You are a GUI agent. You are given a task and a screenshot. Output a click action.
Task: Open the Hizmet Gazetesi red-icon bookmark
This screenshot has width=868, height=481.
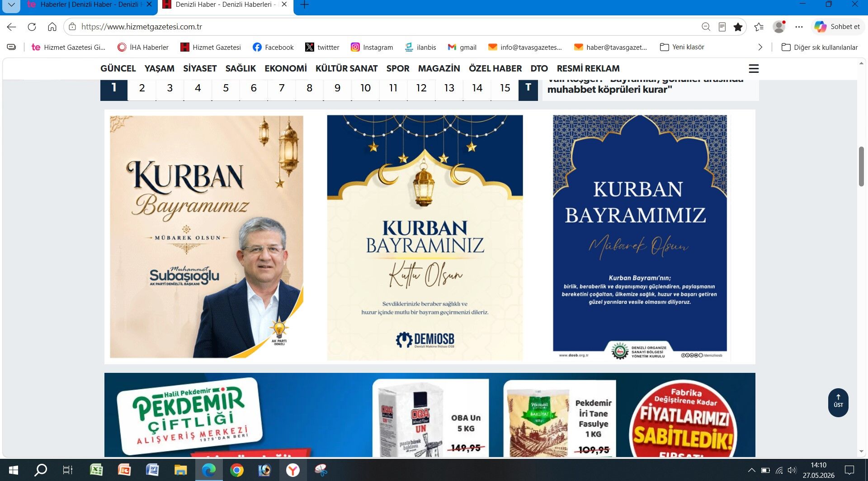click(x=211, y=47)
